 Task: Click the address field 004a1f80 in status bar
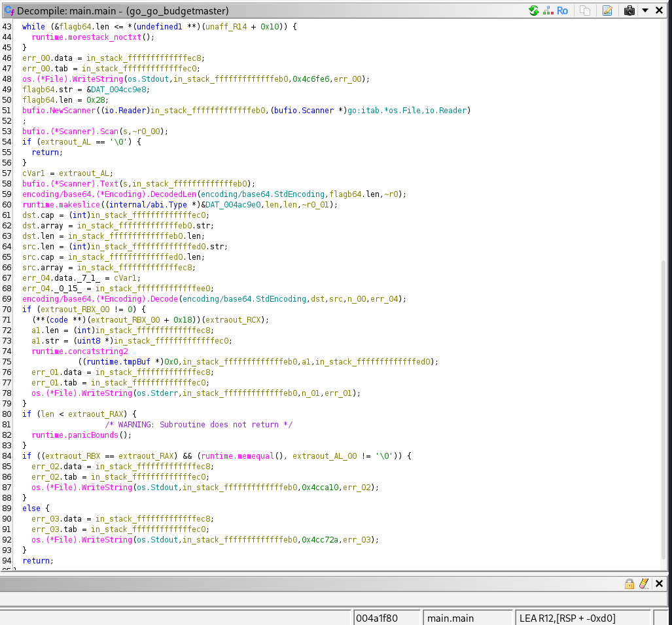386,618
